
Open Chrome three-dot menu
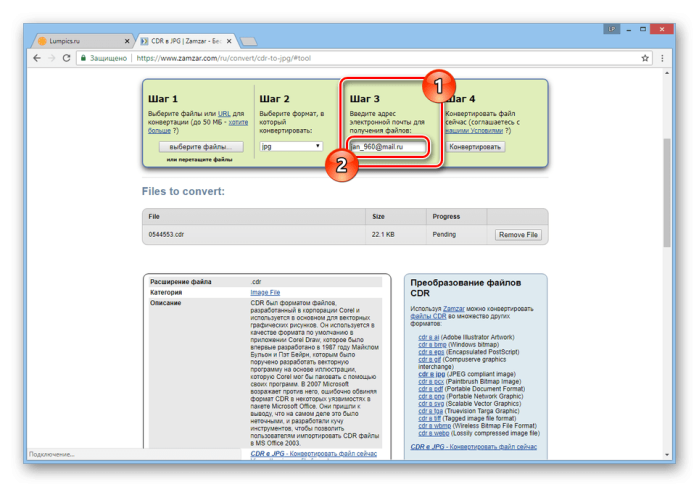(x=662, y=58)
